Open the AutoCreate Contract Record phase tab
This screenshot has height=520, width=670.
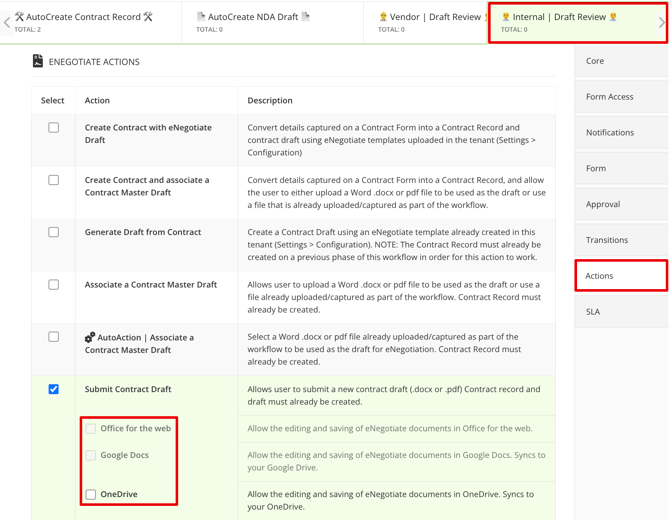click(91, 22)
